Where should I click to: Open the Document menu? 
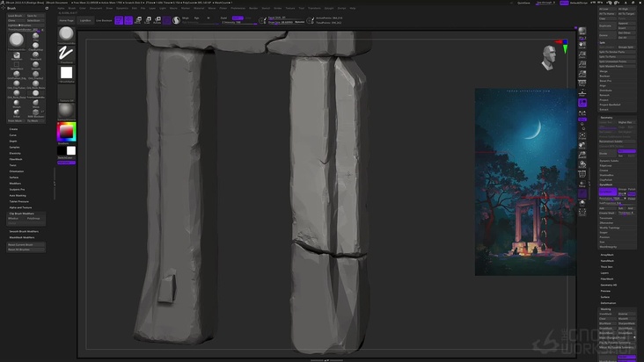click(x=96, y=8)
